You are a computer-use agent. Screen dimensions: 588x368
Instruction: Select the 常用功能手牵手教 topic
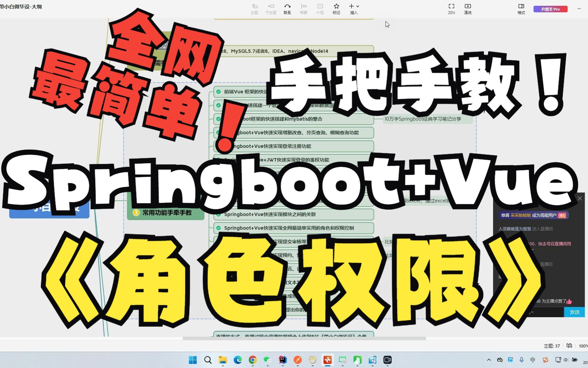[166, 213]
